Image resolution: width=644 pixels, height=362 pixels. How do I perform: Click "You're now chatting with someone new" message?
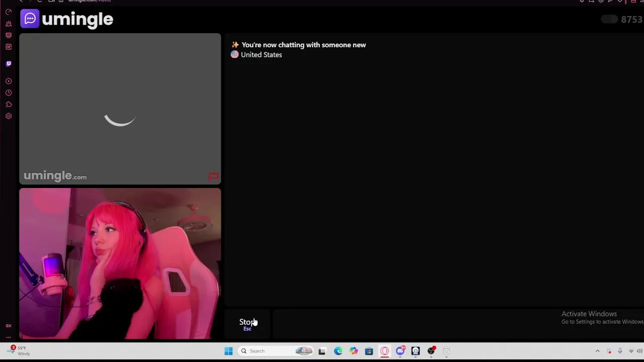pos(303,45)
